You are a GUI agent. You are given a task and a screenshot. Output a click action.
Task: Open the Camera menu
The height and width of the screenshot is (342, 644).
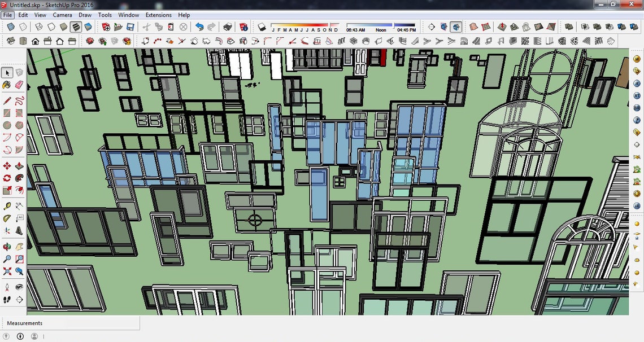(62, 15)
